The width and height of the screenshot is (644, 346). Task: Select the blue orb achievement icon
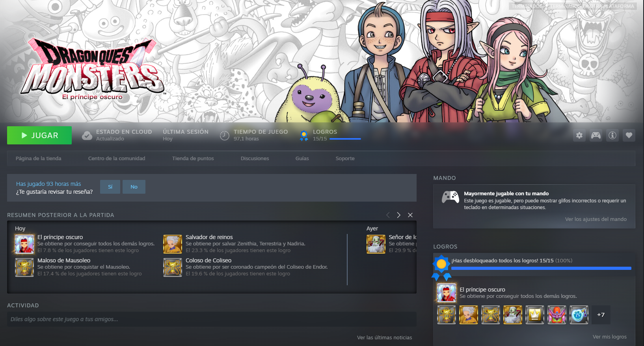579,315
